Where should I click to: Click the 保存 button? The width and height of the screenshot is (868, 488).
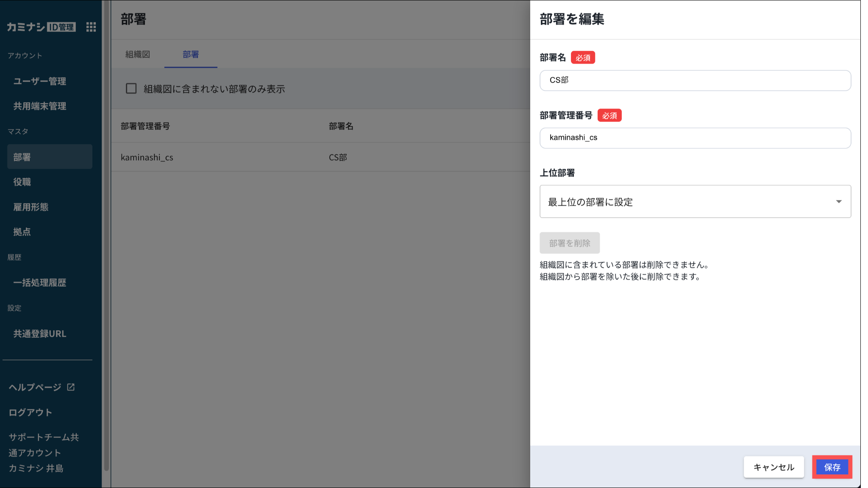coord(832,467)
